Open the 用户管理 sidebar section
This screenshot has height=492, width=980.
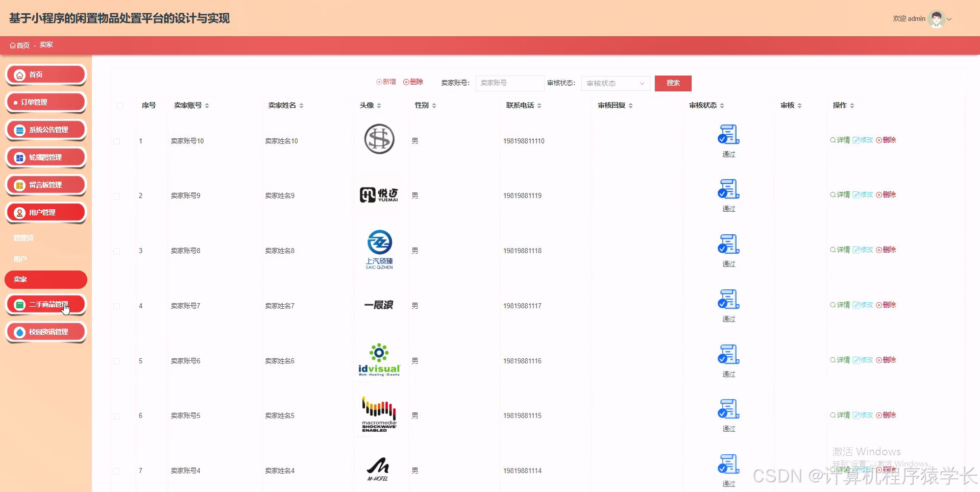(45, 212)
